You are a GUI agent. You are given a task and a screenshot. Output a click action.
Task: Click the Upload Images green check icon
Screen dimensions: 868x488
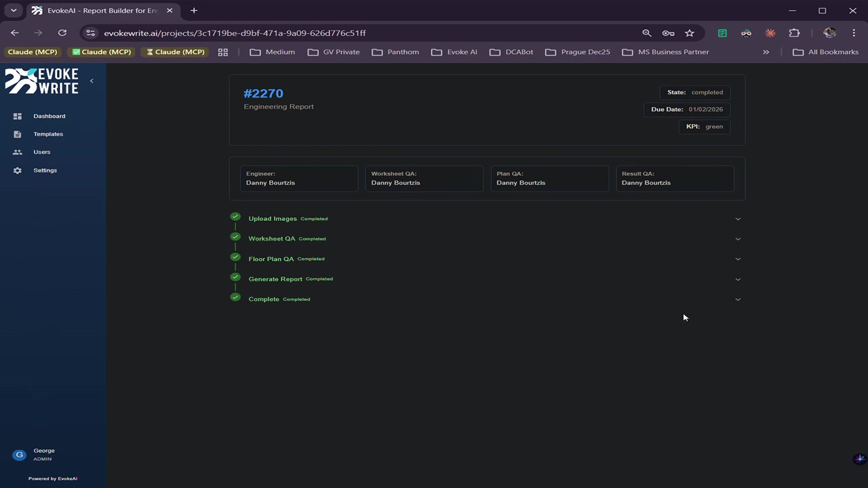[x=235, y=217]
